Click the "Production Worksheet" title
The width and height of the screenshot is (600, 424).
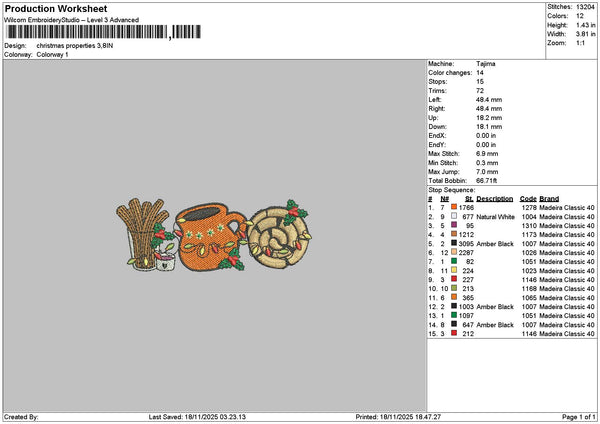point(56,8)
